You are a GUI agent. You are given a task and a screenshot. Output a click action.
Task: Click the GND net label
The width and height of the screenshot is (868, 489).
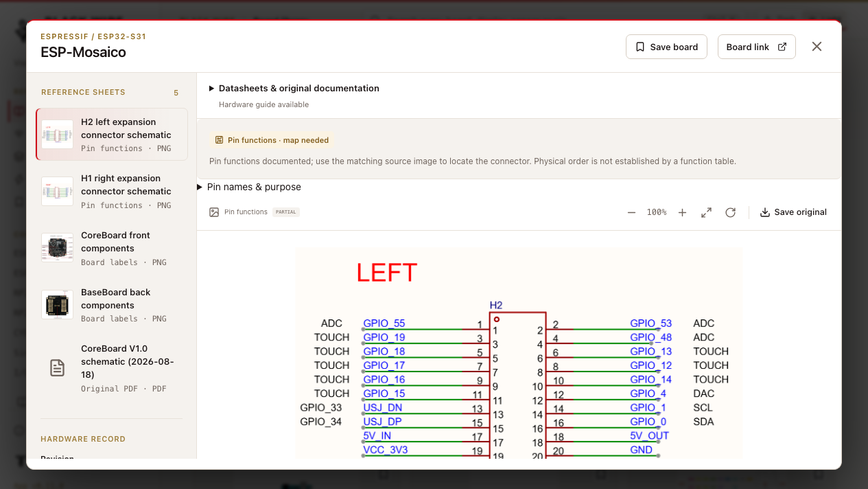point(642,450)
